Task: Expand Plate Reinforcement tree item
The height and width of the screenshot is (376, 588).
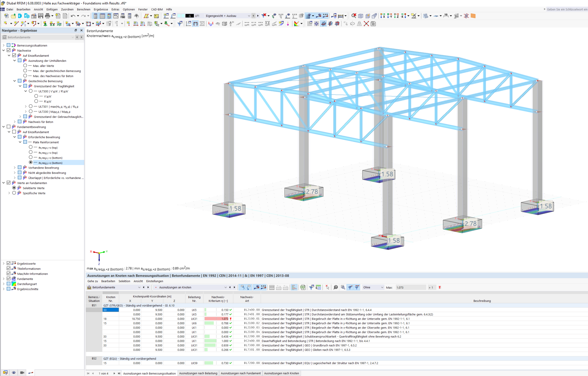Action: click(20, 142)
